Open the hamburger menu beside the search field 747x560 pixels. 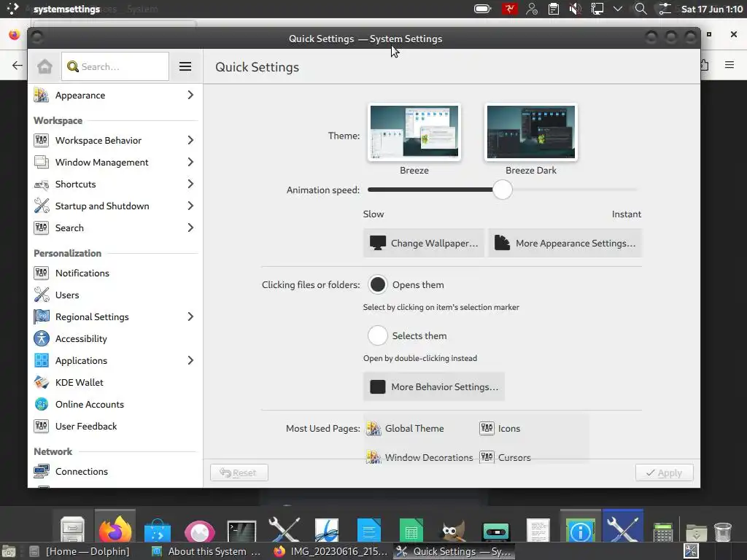(x=185, y=66)
